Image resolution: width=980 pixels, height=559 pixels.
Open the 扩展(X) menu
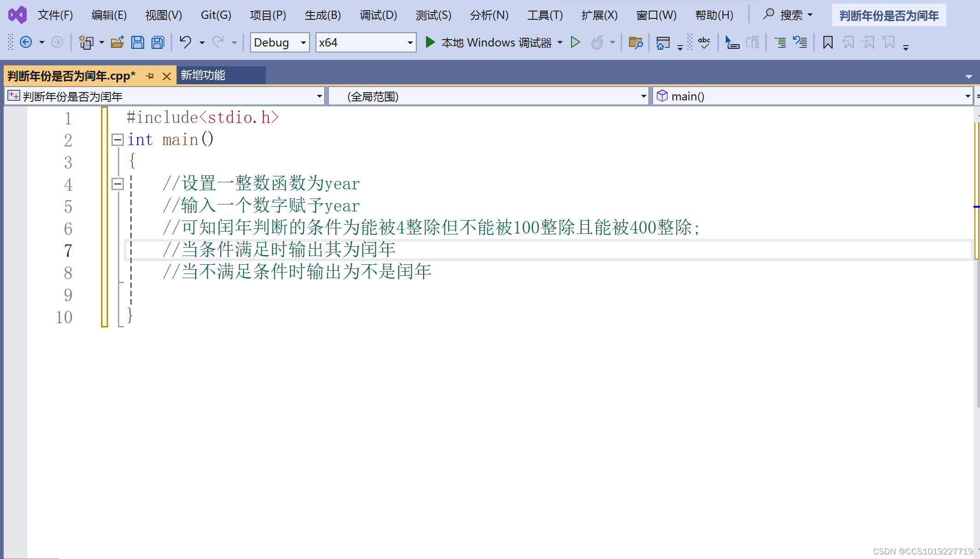[x=599, y=15]
